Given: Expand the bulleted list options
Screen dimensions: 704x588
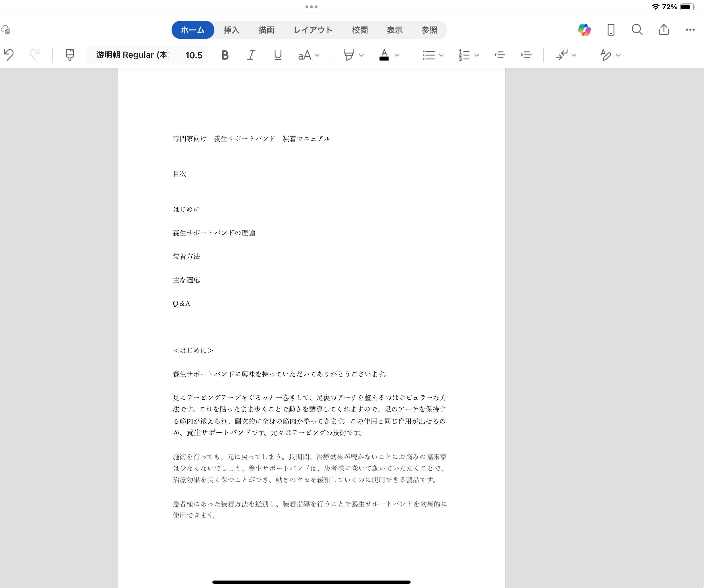Looking at the screenshot, I should pos(441,55).
